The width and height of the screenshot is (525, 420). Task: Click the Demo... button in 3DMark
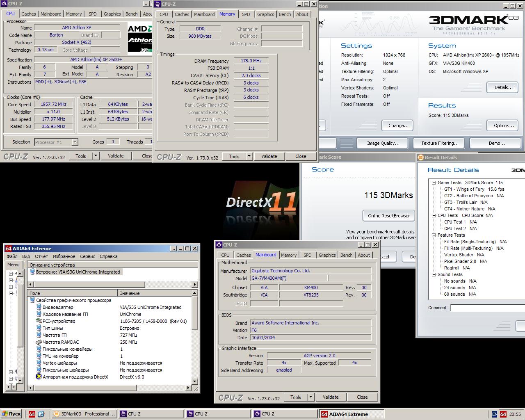coord(496,143)
